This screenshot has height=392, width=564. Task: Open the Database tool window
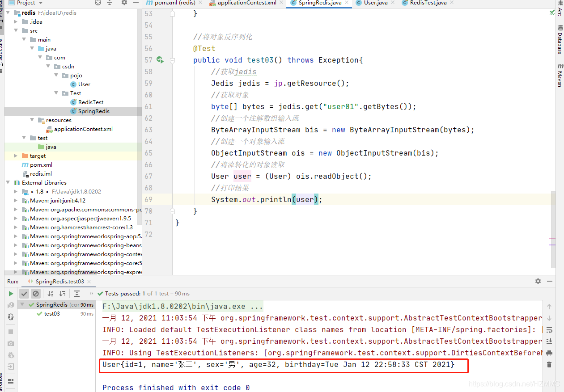point(560,40)
